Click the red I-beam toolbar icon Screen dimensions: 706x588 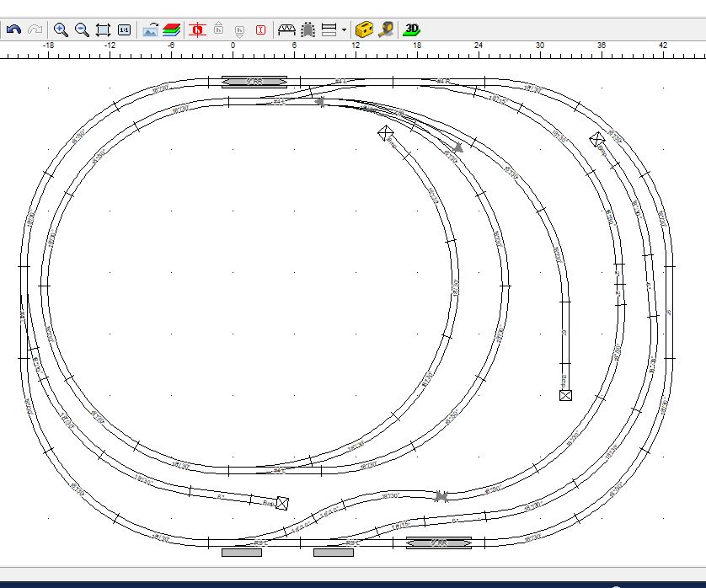point(260,29)
